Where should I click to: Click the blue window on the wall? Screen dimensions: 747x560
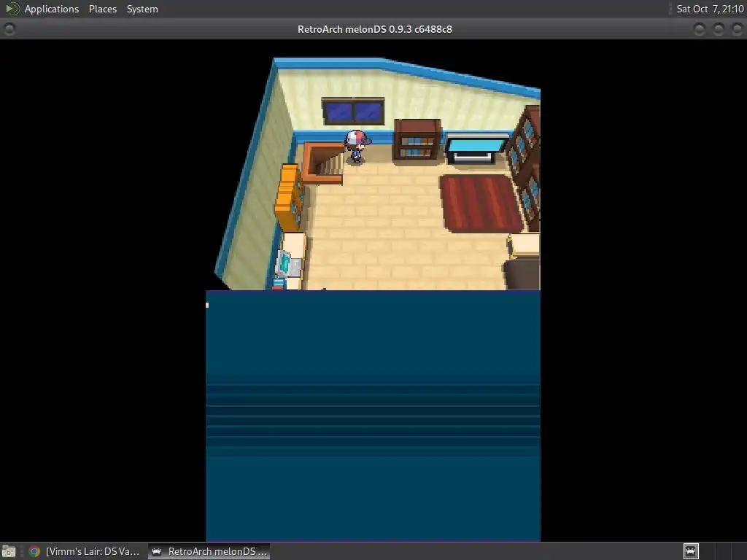pyautogui.click(x=353, y=112)
